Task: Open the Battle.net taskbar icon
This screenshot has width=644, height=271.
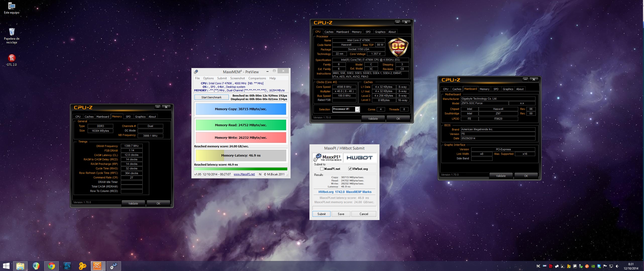Action: point(67,266)
